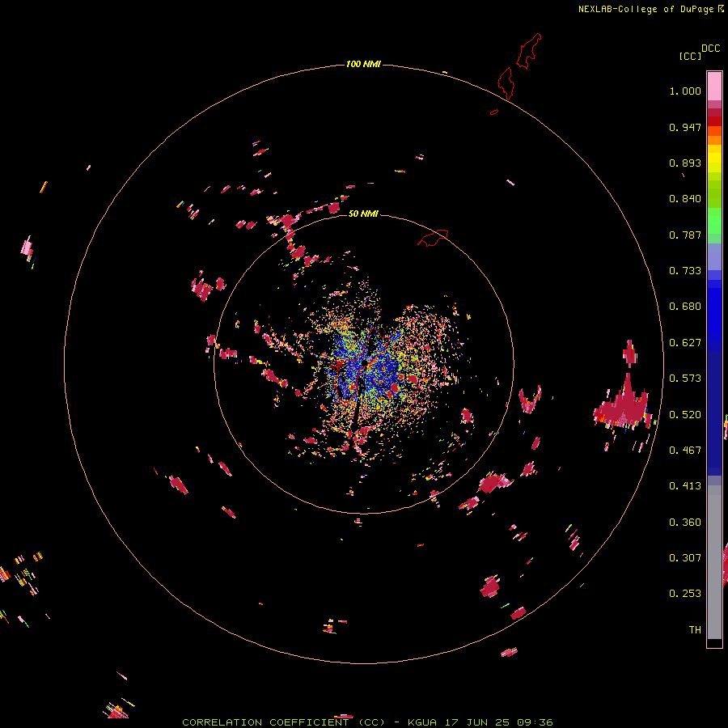
Task: Click the [CC] units label
Action: pos(691,56)
